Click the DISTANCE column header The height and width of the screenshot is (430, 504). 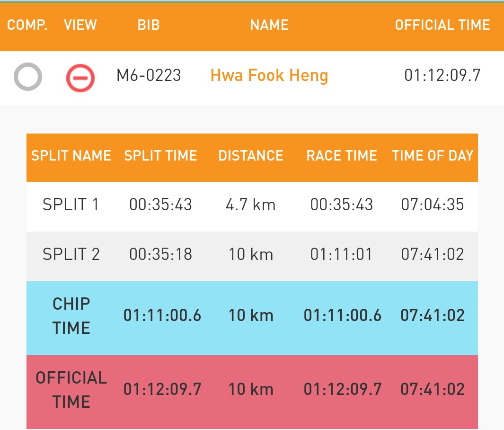point(251,156)
